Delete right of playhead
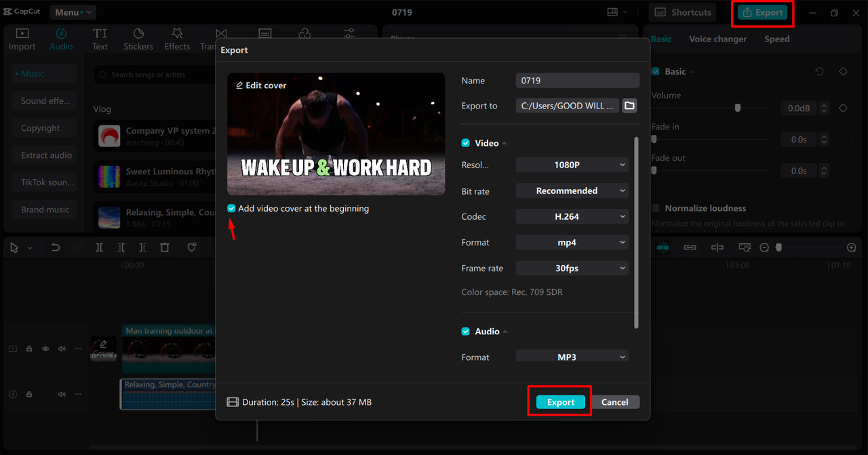Image resolution: width=868 pixels, height=455 pixels. pyautogui.click(x=142, y=248)
